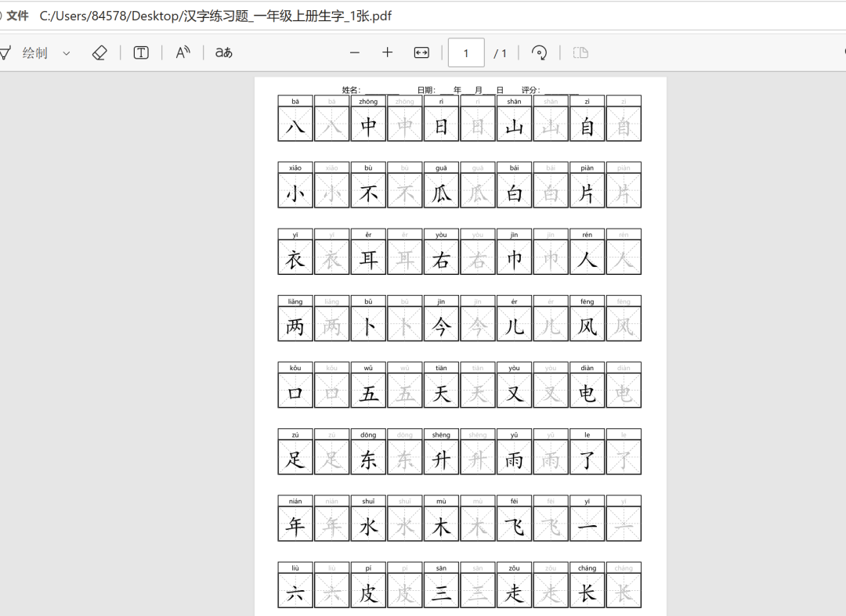
Task: Click the dark character 两 cell
Action: tap(295, 324)
